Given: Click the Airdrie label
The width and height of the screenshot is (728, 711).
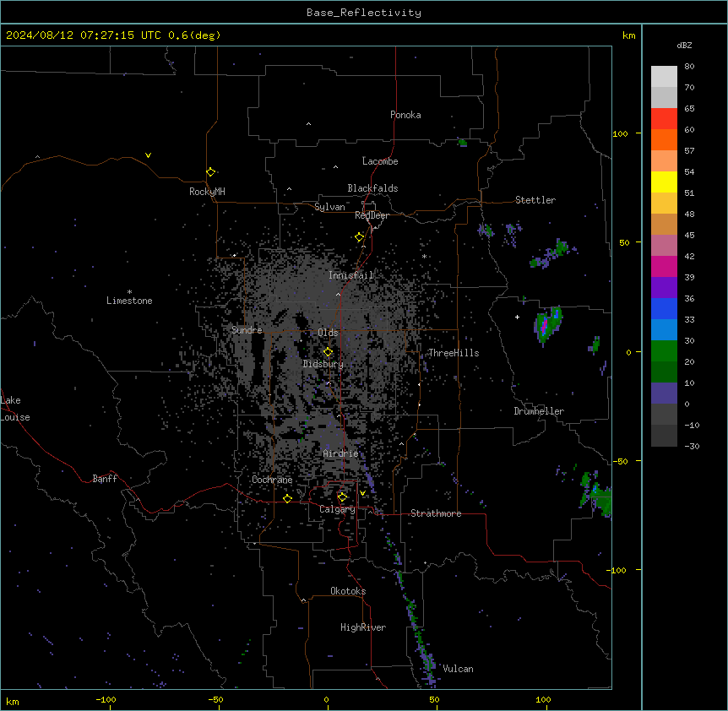Looking at the screenshot, I should 341,453.
